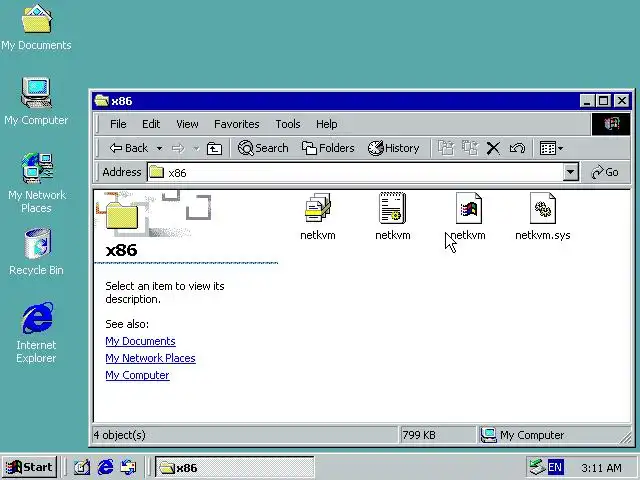Expand the Address bar dropdown arrow
Screen dimensions: 640x480
click(571, 173)
